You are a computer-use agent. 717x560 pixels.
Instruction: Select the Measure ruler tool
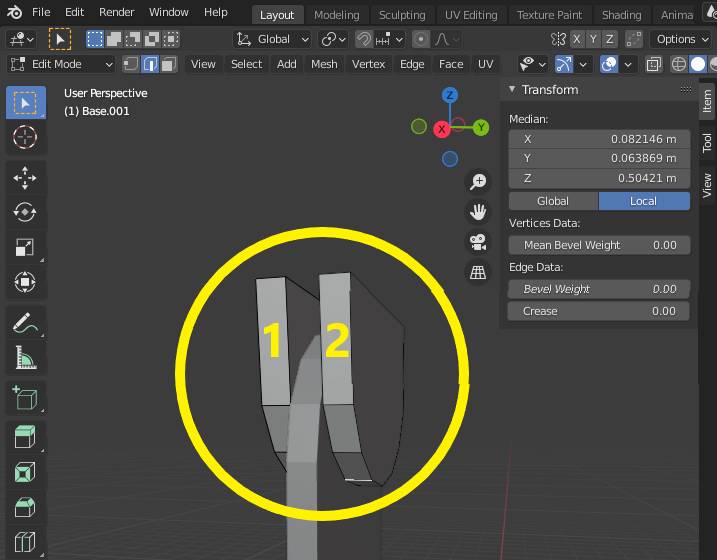coord(26,357)
